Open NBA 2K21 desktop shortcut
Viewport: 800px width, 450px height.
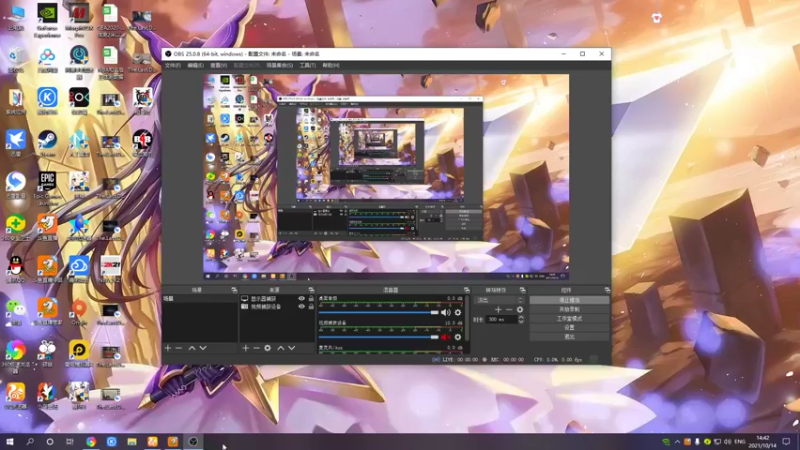pos(111,269)
